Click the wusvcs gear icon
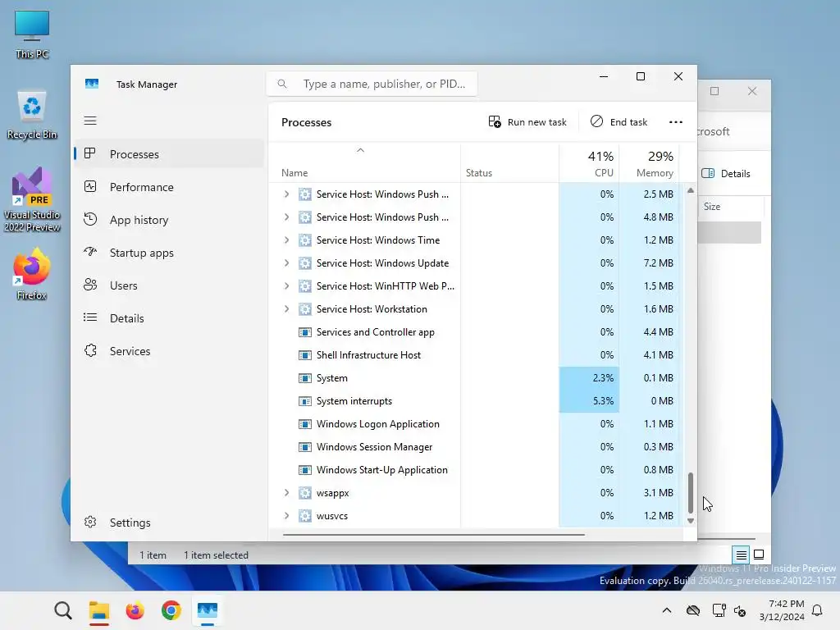The image size is (840, 630). pos(305,516)
